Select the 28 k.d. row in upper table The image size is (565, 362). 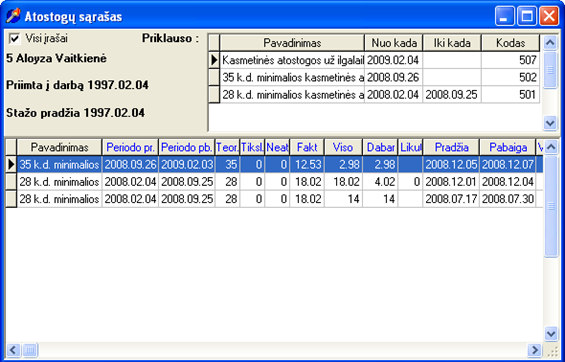[x=374, y=94]
